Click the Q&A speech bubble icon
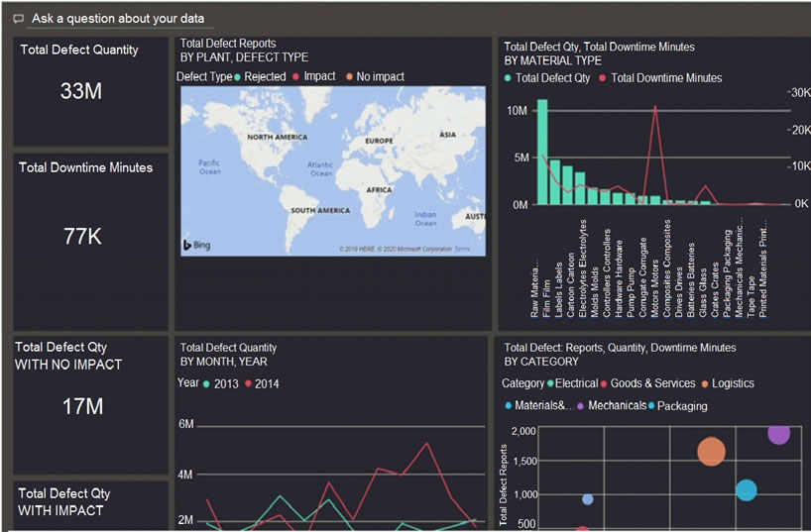This screenshot has height=532, width=811. pyautogui.click(x=19, y=19)
